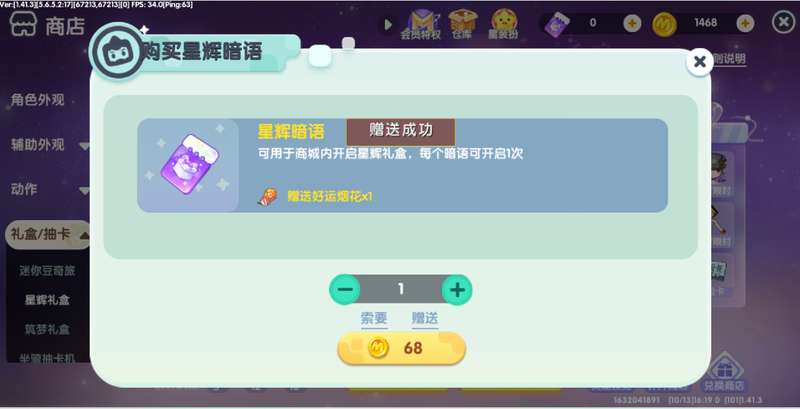Click the 索要 request link
This screenshot has width=800, height=409.
[x=374, y=319]
